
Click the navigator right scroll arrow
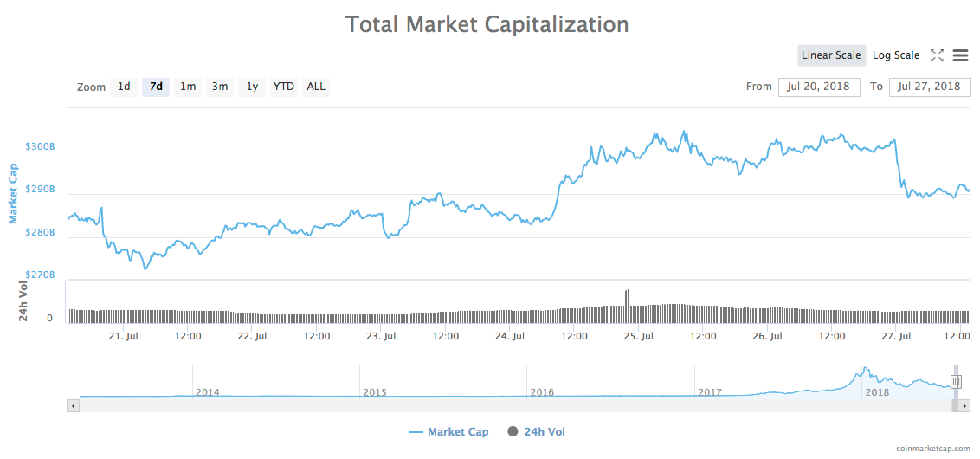click(x=965, y=405)
